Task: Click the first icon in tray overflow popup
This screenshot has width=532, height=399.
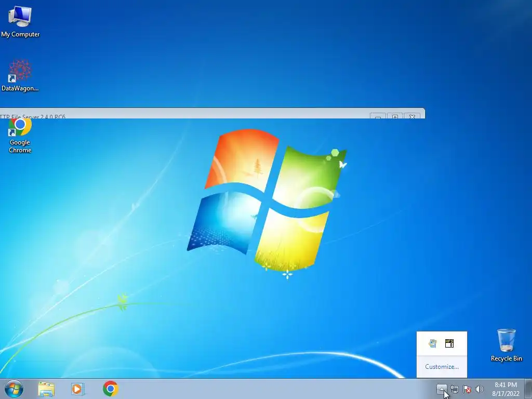Action: [x=433, y=343]
